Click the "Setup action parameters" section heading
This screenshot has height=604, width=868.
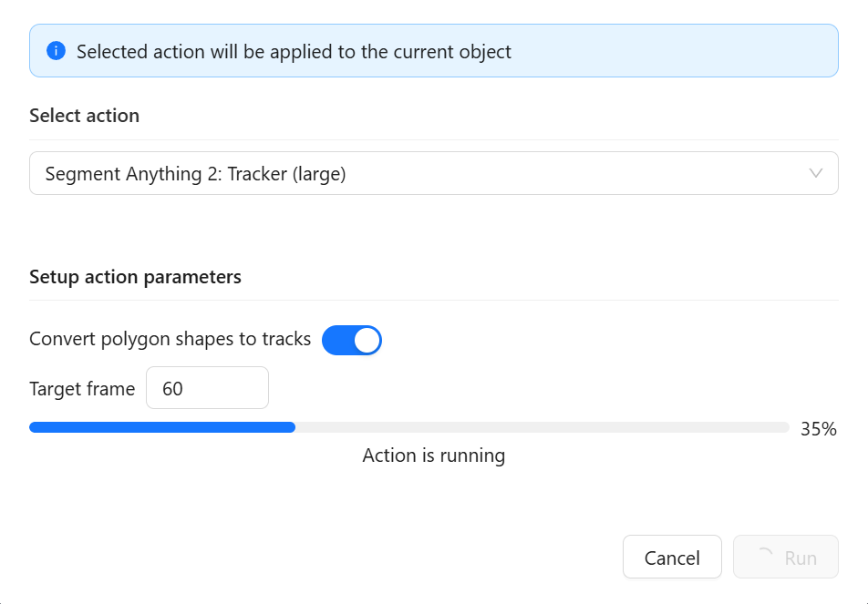(135, 277)
